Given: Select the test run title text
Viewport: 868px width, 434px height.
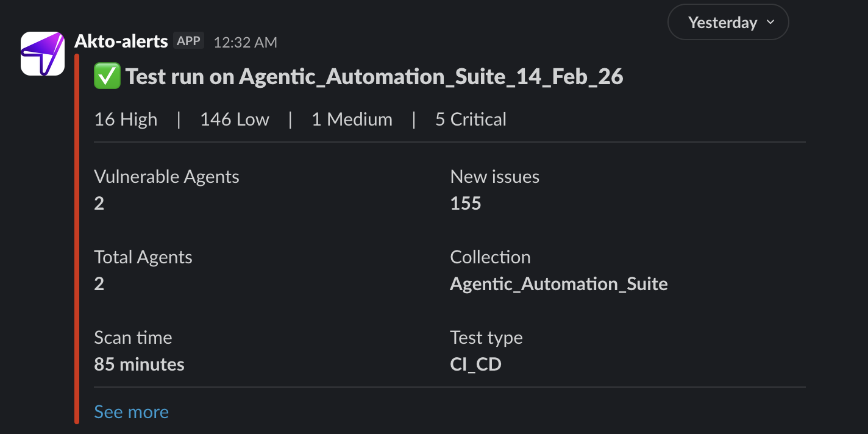Looking at the screenshot, I should coord(374,77).
